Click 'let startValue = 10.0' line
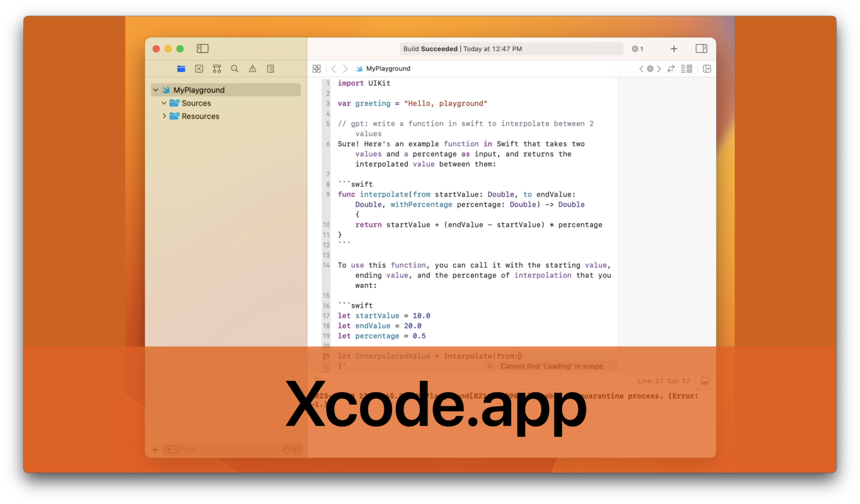 384,316
